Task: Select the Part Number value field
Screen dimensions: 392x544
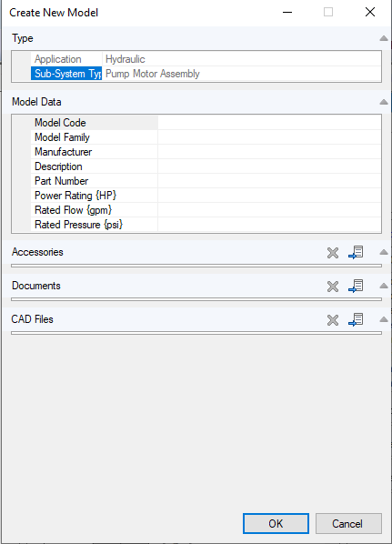Action: click(x=269, y=181)
